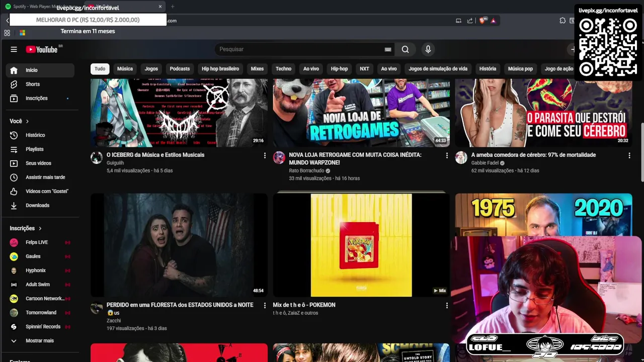Open the YouTube hamburger guide menu
This screenshot has width=644, height=362.
pyautogui.click(x=14, y=49)
